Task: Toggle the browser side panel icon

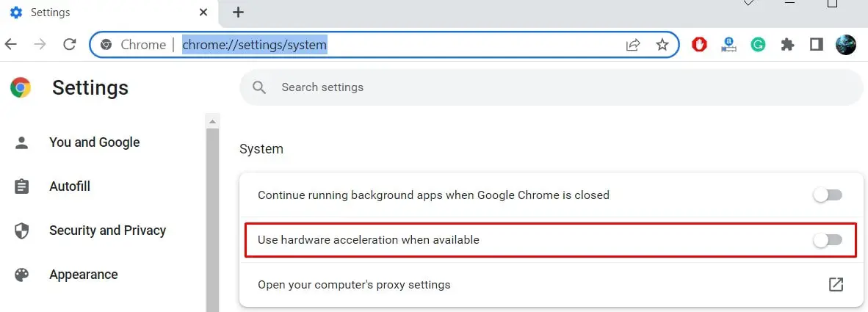Action: (x=816, y=45)
